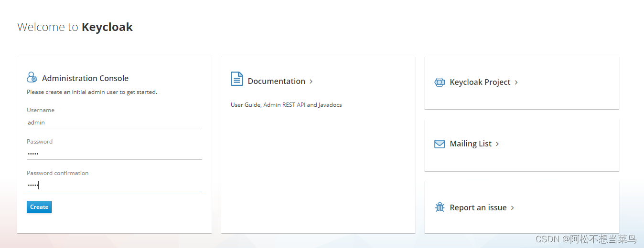Click chevron next to Report an issue
Viewport: 644px width, 248px height.
[513, 208]
